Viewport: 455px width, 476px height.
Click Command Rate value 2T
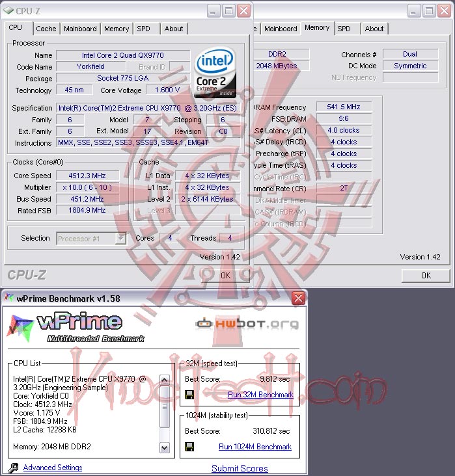(344, 188)
